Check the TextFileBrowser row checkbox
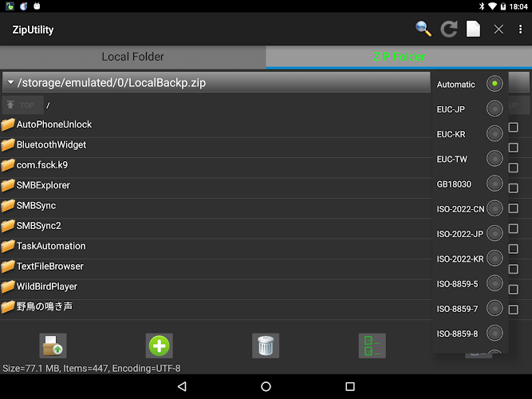This screenshot has width=532, height=399. 514,269
